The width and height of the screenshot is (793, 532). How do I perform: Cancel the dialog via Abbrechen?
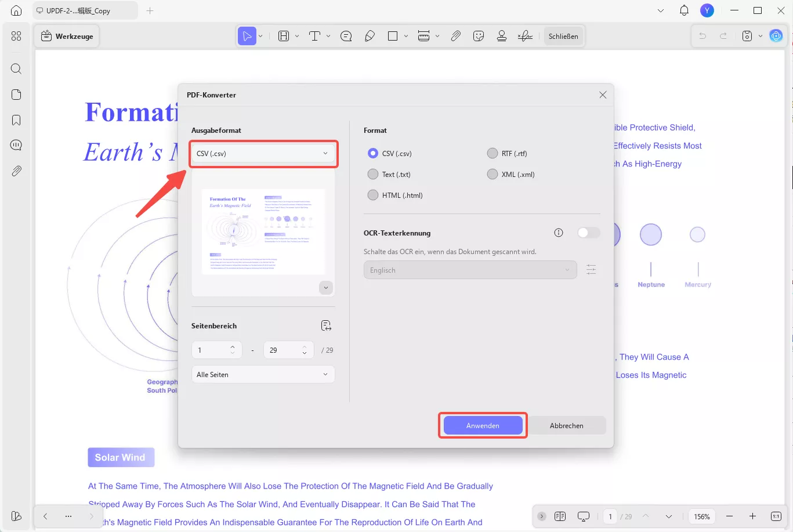coord(567,425)
